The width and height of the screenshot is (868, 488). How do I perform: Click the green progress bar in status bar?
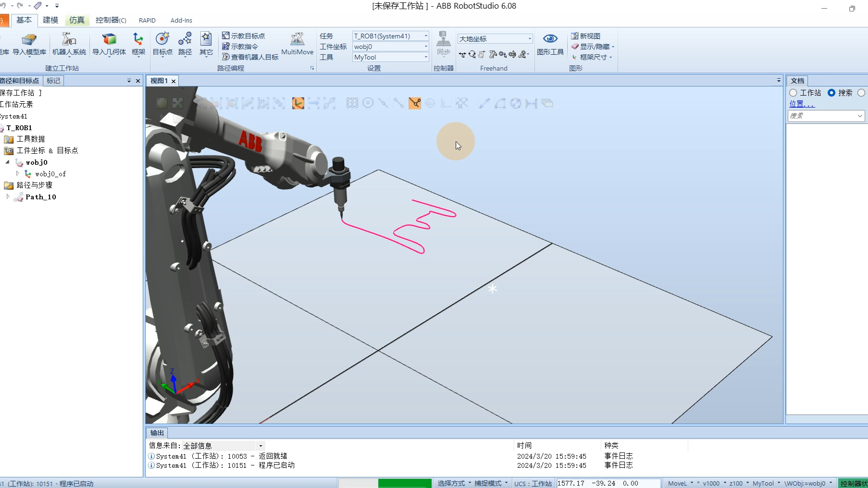[405, 483]
